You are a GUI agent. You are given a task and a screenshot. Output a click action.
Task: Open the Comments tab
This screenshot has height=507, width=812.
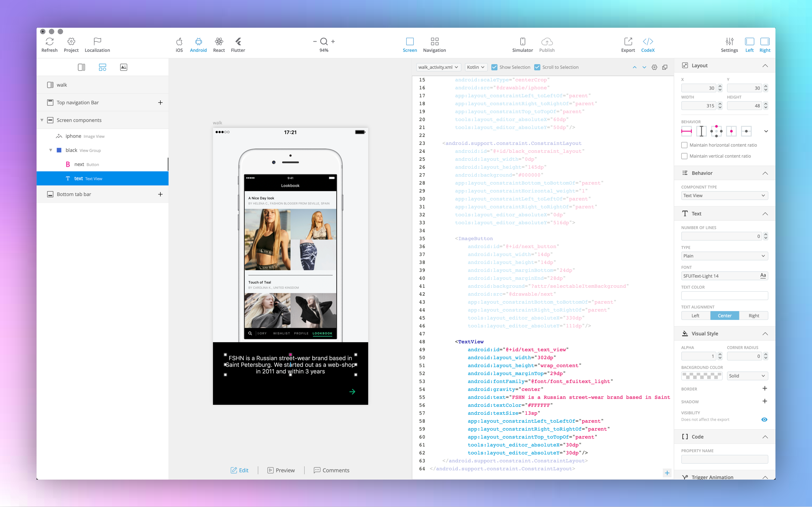pos(331,470)
